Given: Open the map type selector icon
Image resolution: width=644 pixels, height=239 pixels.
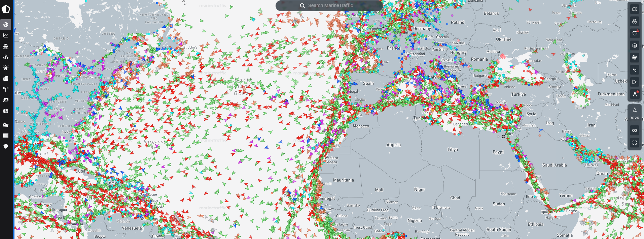Looking at the screenshot, I should tap(635, 9).
